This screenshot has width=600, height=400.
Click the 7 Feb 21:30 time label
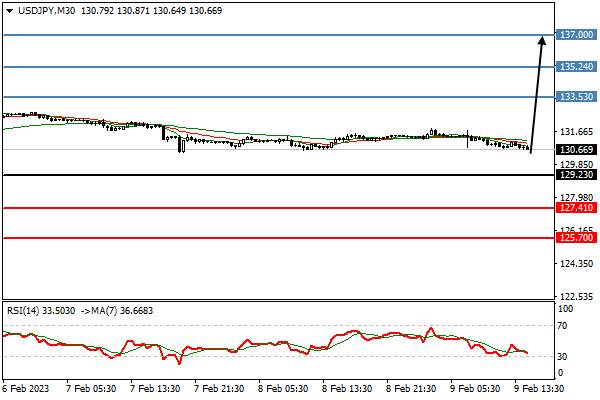point(219,389)
